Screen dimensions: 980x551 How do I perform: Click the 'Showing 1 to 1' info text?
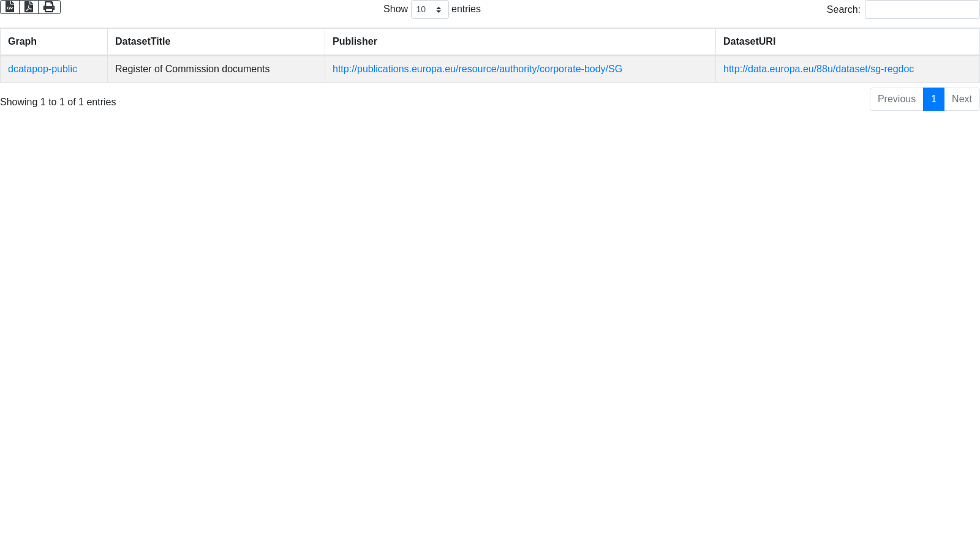coord(58,102)
